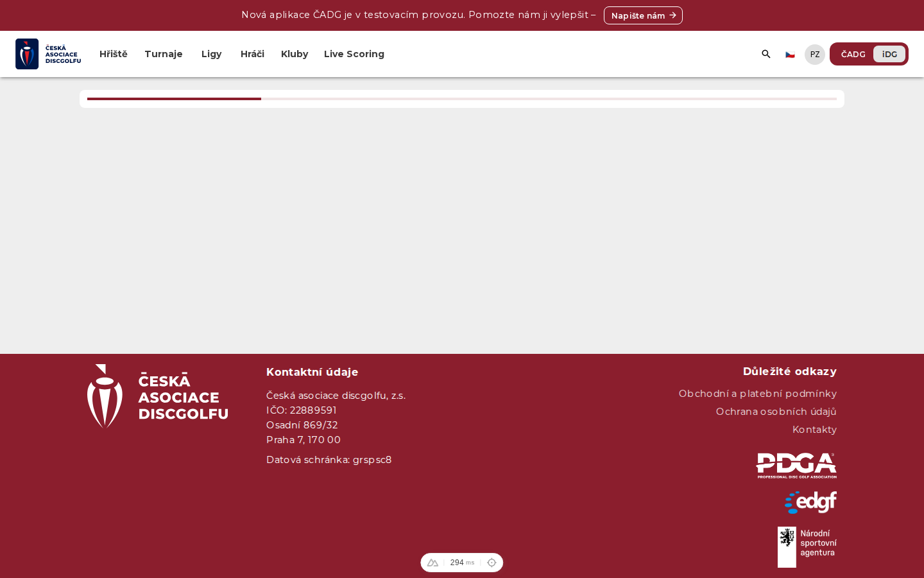
Task: Open Ochrana osobních údajů link
Action: pos(776,412)
